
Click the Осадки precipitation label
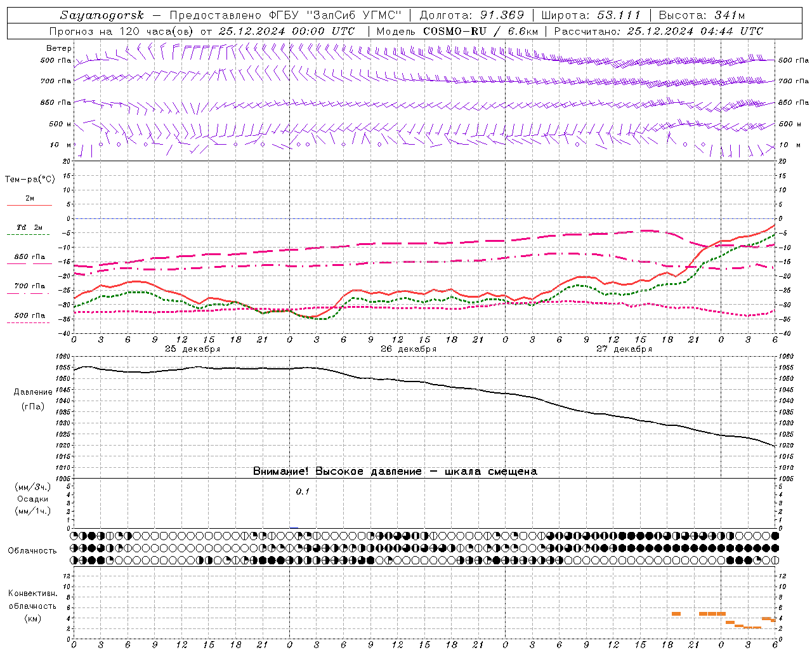[32, 499]
